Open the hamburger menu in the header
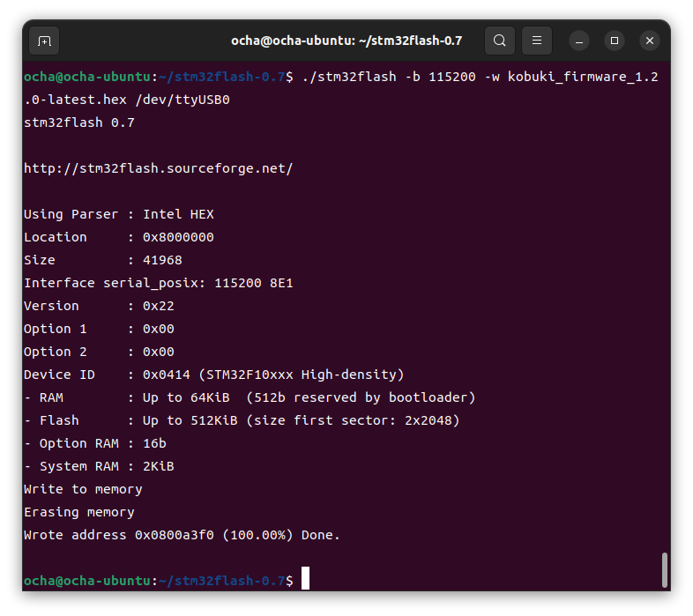This screenshot has width=693, height=616. [x=536, y=41]
